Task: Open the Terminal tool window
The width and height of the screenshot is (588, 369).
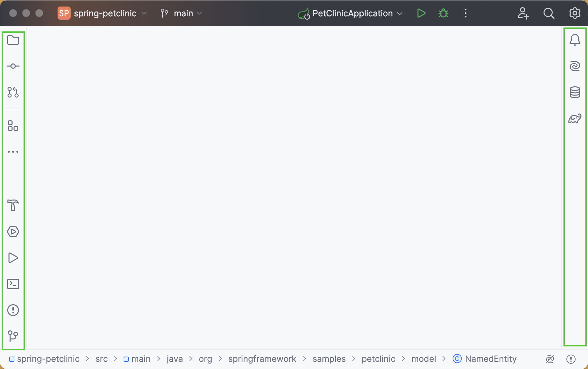Action: 13,284
